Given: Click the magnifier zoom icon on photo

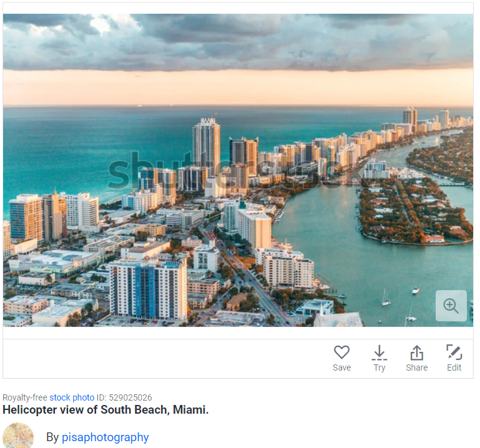Looking at the screenshot, I should pyautogui.click(x=451, y=305).
